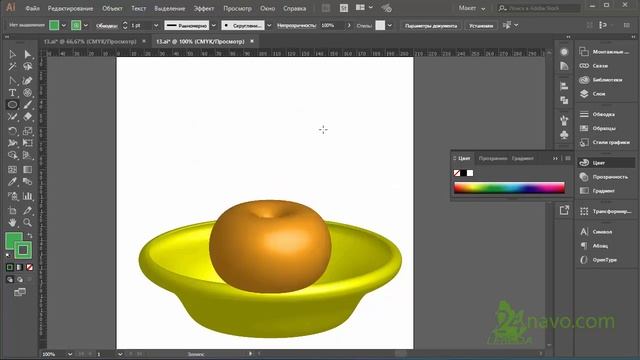Enable Draw Behind mode

[20, 280]
